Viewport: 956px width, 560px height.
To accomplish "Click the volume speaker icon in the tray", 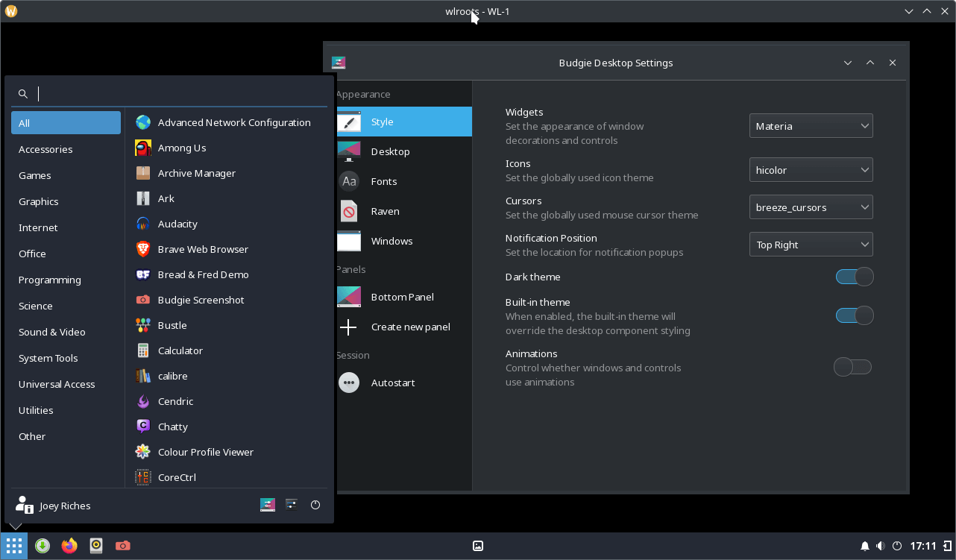I will (881, 546).
